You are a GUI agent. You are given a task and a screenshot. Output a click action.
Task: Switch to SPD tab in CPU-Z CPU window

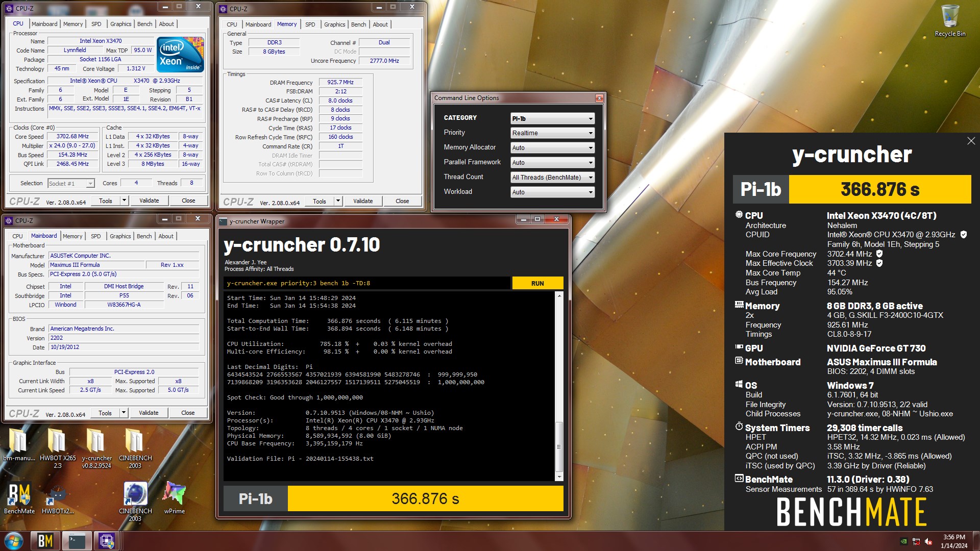96,24
